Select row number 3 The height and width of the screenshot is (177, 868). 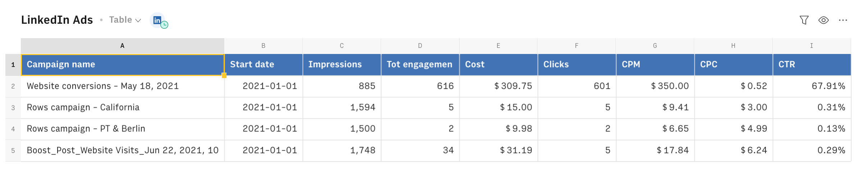click(13, 108)
